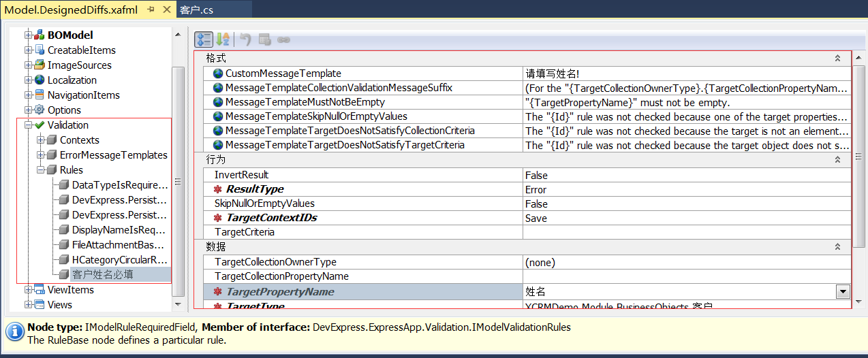Image resolution: width=868 pixels, height=358 pixels.
Task: Click the globe icon beside MessageTemplateSkipNullOrEmptyValues
Action: click(218, 116)
